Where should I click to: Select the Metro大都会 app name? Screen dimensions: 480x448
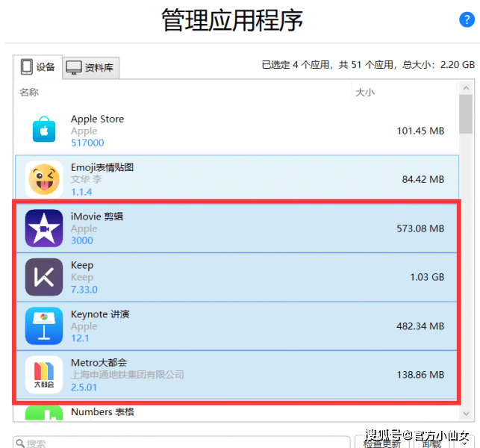[99, 363]
